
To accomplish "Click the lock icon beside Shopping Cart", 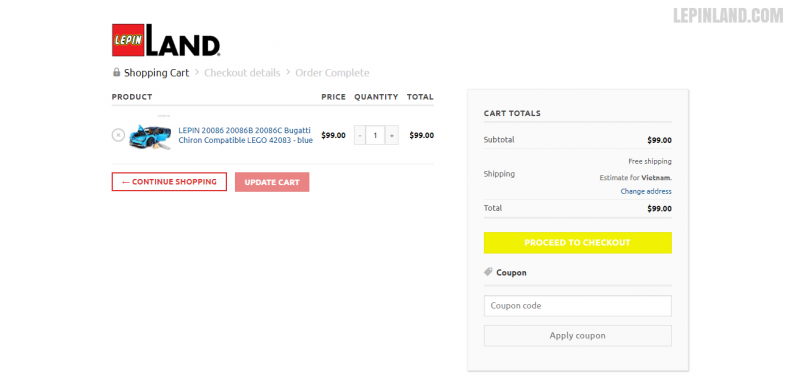I will pos(116,72).
